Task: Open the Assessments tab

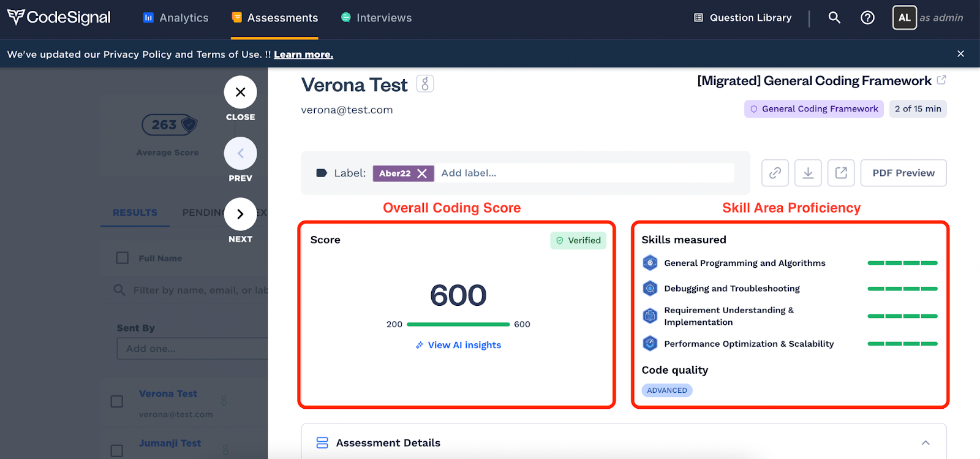Action: 274,18
